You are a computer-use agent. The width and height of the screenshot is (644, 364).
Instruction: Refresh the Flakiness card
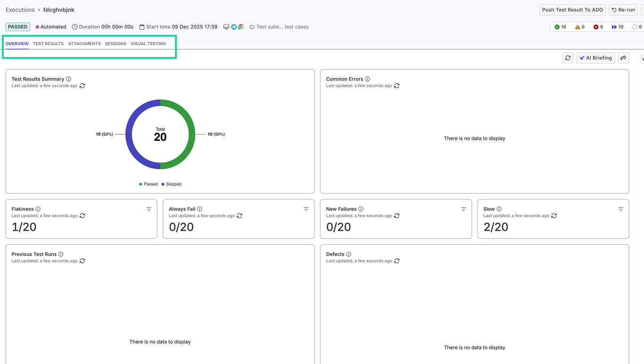(x=83, y=216)
